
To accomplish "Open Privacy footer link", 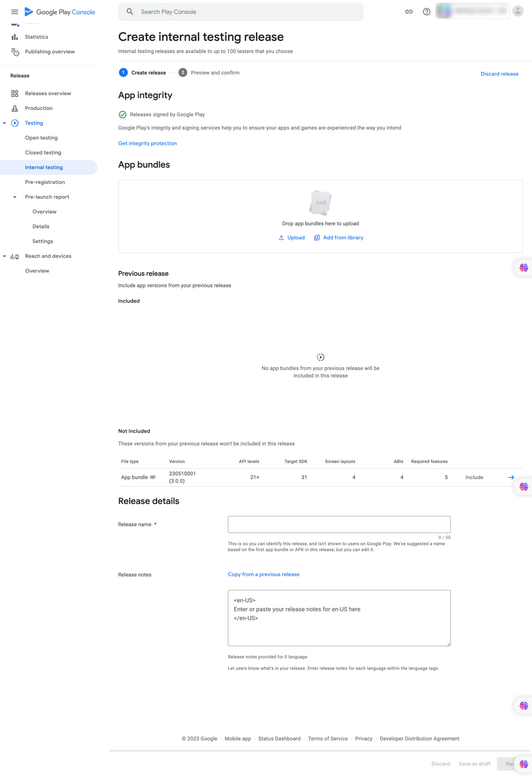I will [x=364, y=739].
